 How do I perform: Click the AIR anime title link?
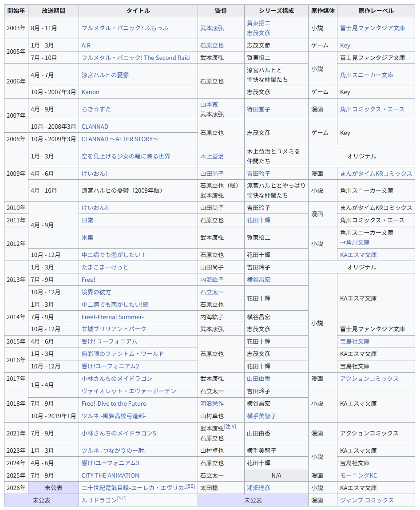[86, 45]
